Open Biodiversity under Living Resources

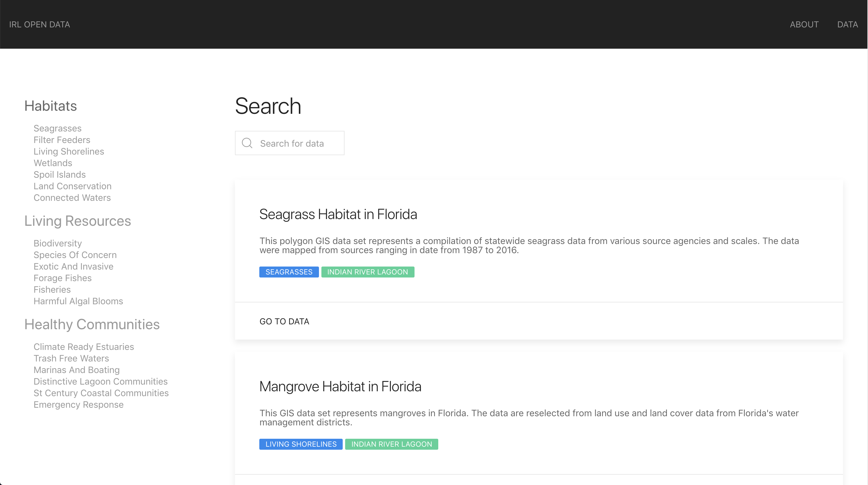pyautogui.click(x=57, y=243)
